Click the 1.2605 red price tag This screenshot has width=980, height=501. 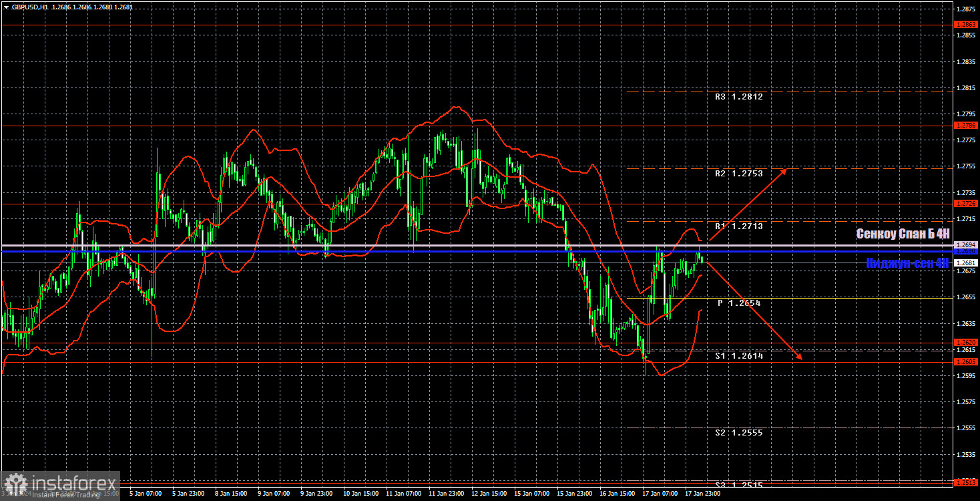tap(966, 361)
